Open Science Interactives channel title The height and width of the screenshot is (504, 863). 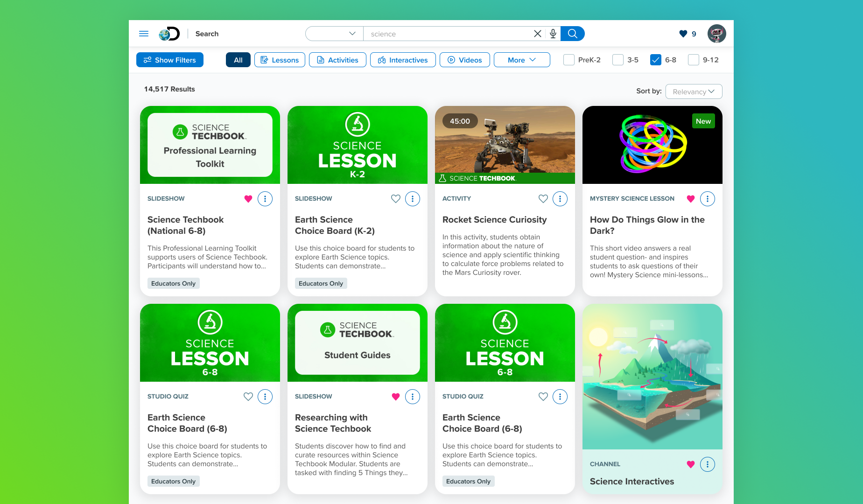632,481
